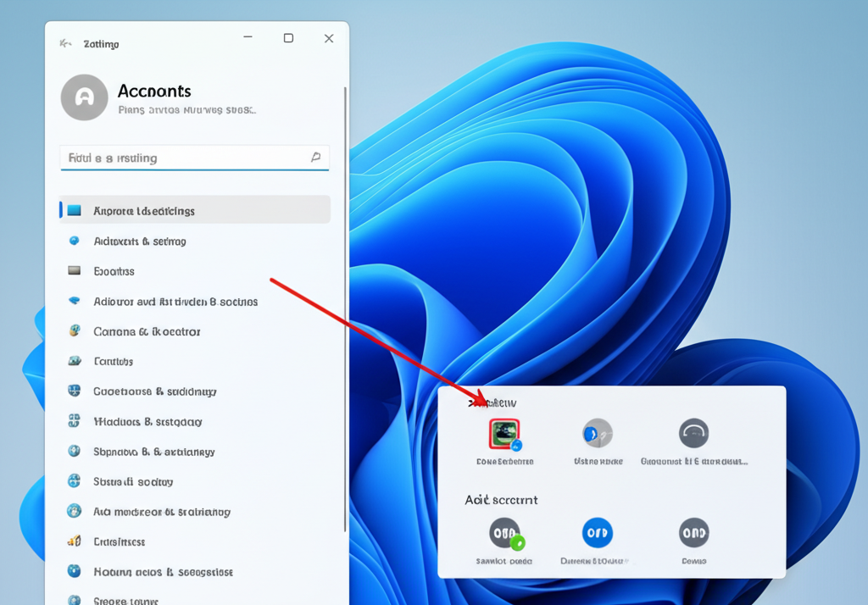Click inside the settings search field
This screenshot has height=605, width=868.
coord(182,158)
